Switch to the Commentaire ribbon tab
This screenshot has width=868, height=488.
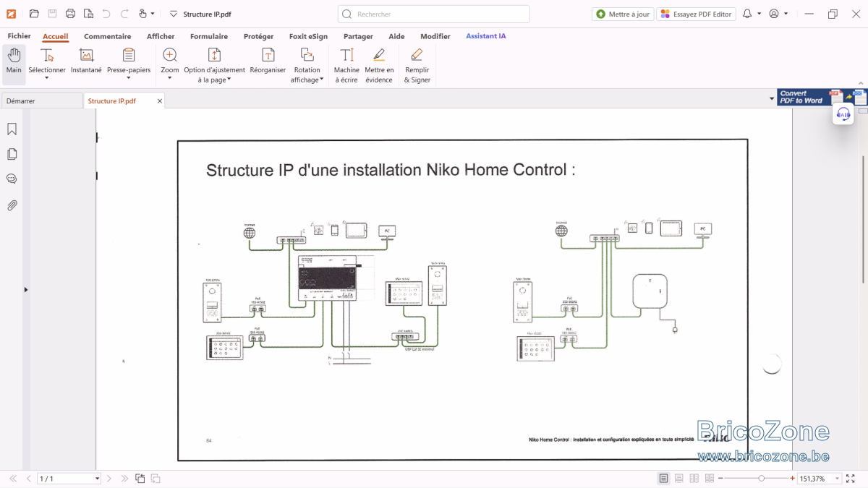108,36
